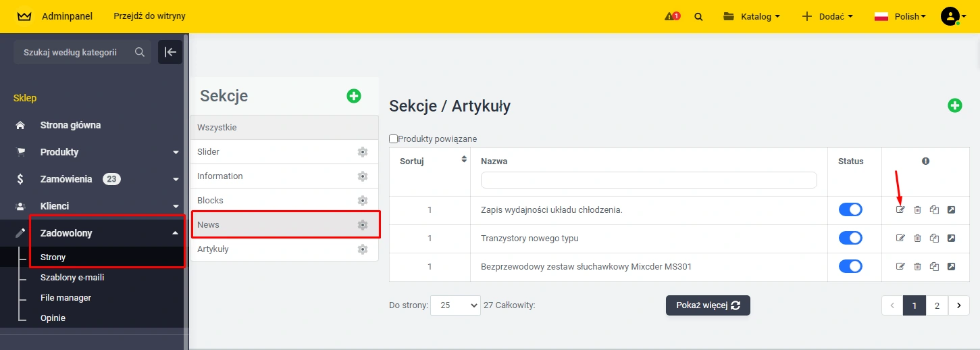Copy the Tranzystory nowego typu article
980x350 pixels.
coord(934,239)
